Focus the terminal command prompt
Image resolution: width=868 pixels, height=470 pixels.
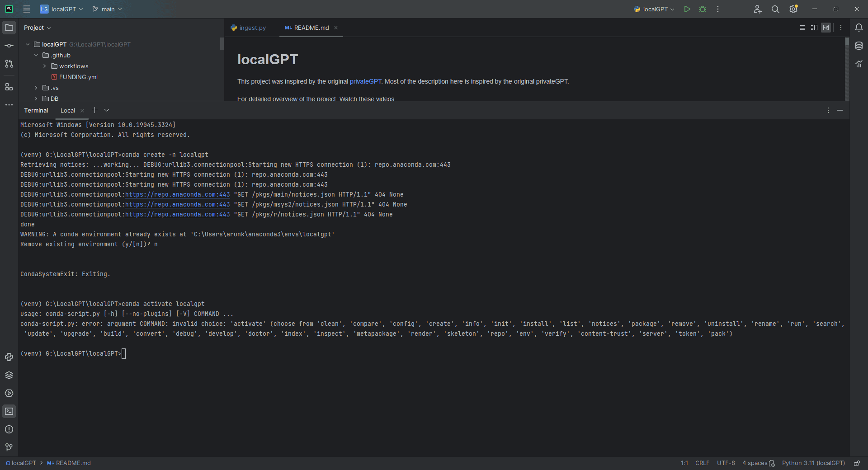(x=124, y=353)
